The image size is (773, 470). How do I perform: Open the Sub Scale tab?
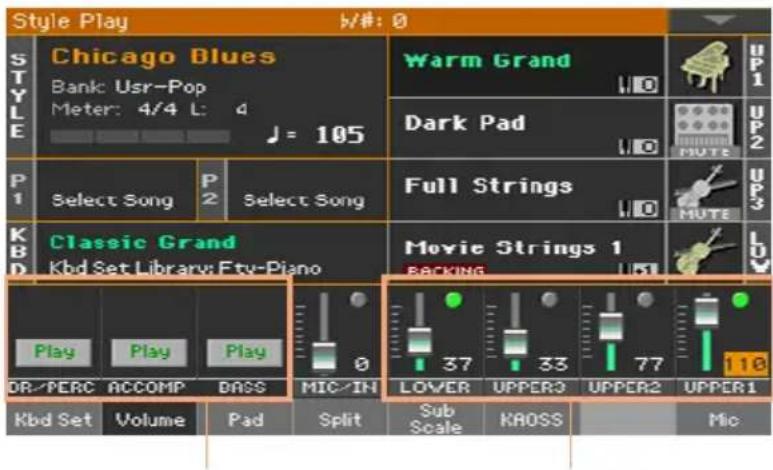436,420
